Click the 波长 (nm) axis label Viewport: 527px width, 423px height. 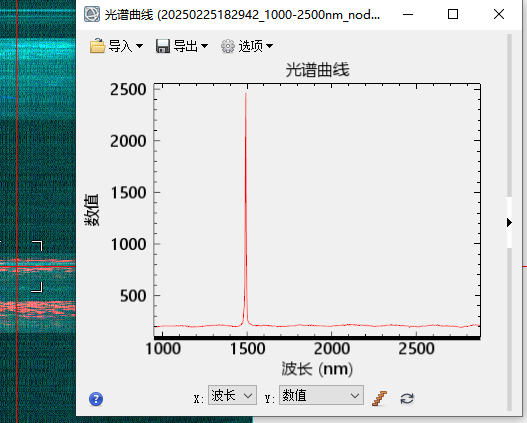tap(317, 369)
